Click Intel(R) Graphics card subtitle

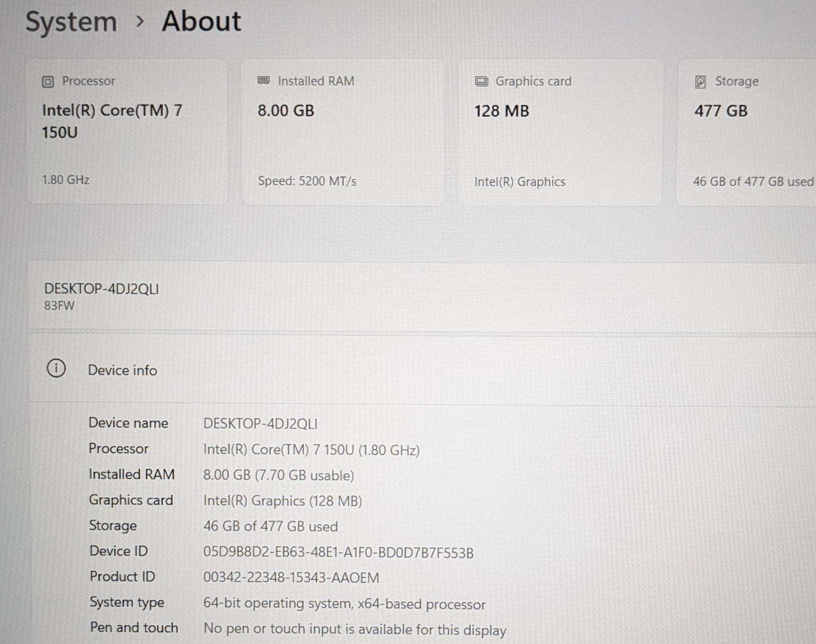(x=520, y=181)
